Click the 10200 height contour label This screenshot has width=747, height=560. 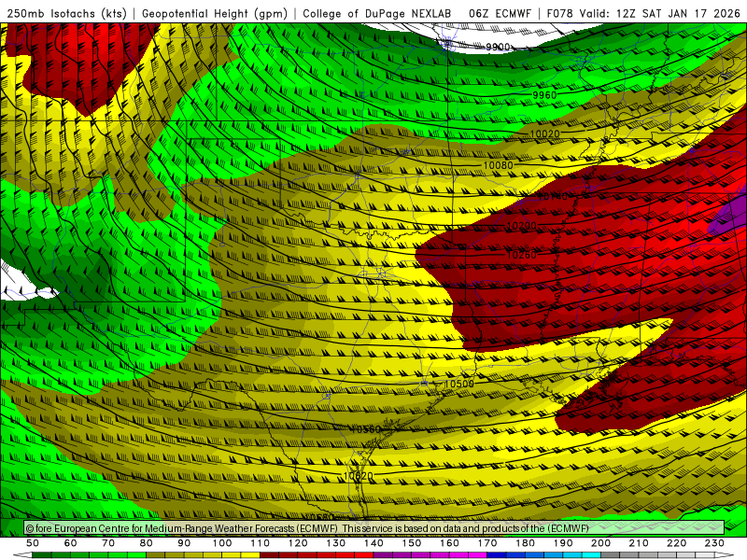[x=522, y=225]
